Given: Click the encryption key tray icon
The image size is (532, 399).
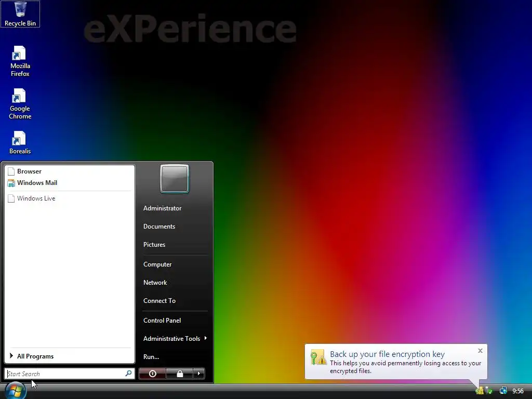Looking at the screenshot, I should tap(480, 391).
